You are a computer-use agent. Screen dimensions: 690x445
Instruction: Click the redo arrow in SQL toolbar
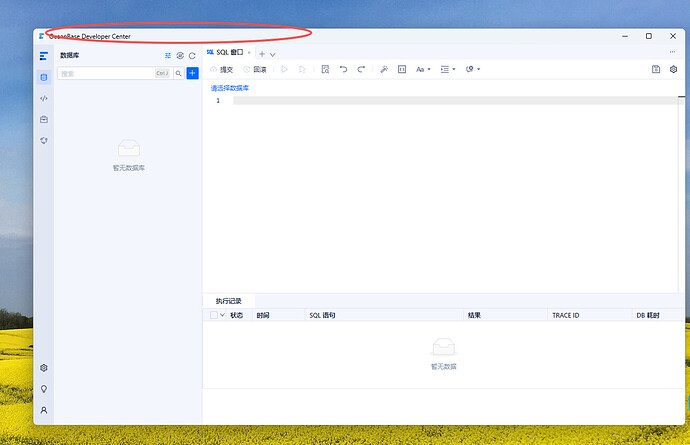coord(361,70)
